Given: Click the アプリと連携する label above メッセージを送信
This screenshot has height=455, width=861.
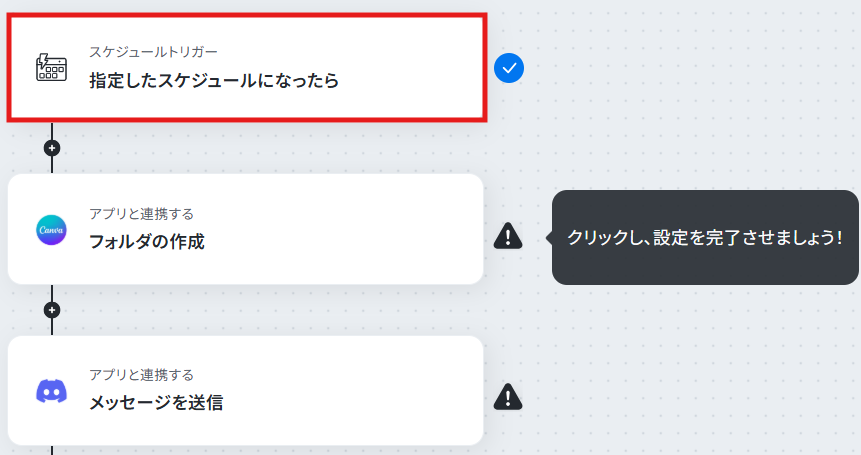Looking at the screenshot, I should pyautogui.click(x=141, y=375).
